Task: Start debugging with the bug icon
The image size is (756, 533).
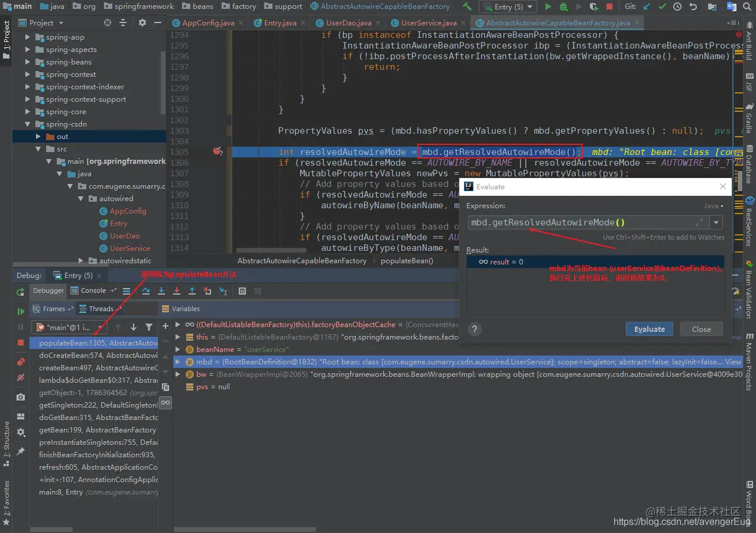Action: tap(563, 7)
